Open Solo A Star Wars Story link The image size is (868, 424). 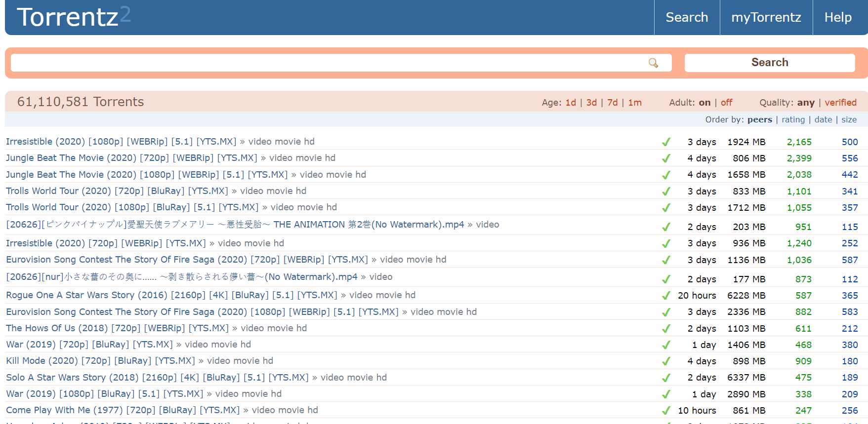[157, 378]
